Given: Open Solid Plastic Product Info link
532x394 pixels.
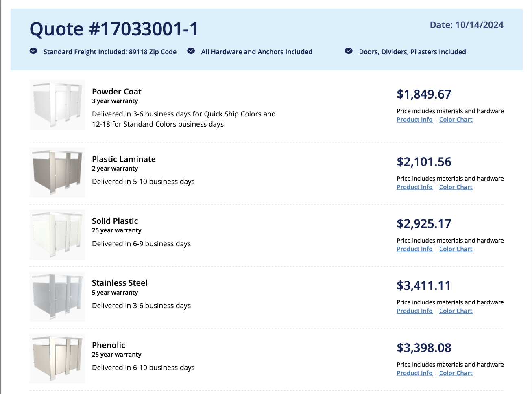Looking at the screenshot, I should pyautogui.click(x=414, y=249).
